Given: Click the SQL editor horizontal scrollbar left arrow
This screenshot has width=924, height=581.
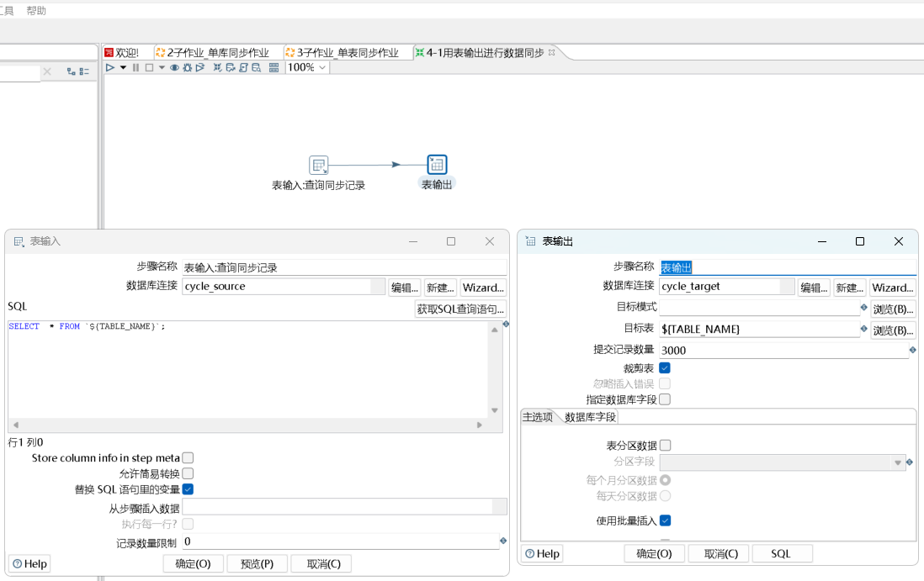Looking at the screenshot, I should 16,425.
